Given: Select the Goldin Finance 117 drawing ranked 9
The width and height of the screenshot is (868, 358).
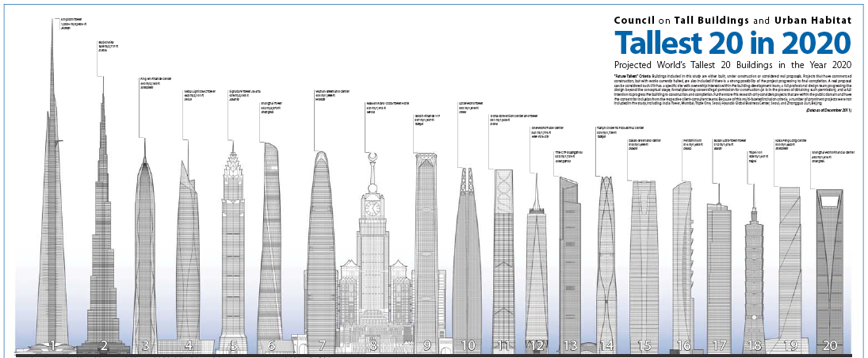Looking at the screenshot, I should (x=426, y=253).
